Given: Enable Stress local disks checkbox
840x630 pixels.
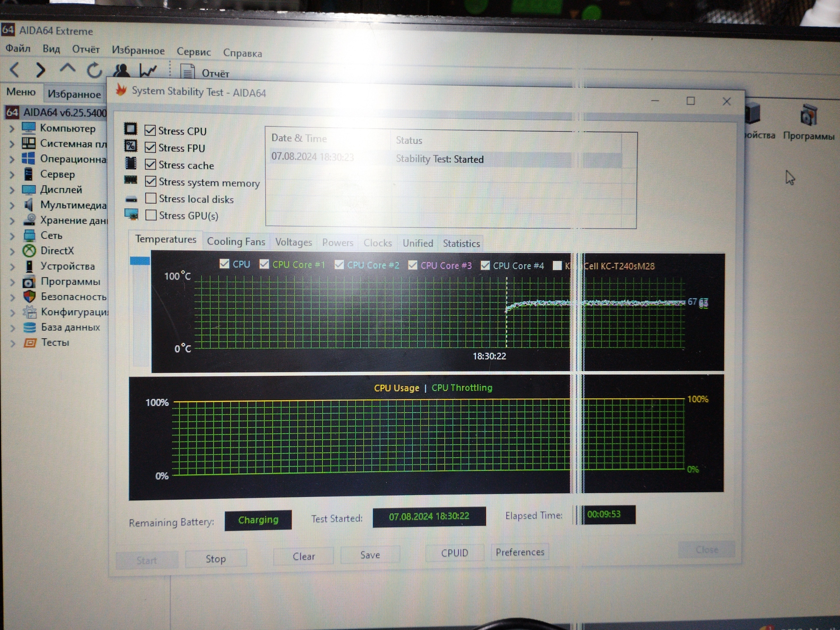Looking at the screenshot, I should point(151,198).
